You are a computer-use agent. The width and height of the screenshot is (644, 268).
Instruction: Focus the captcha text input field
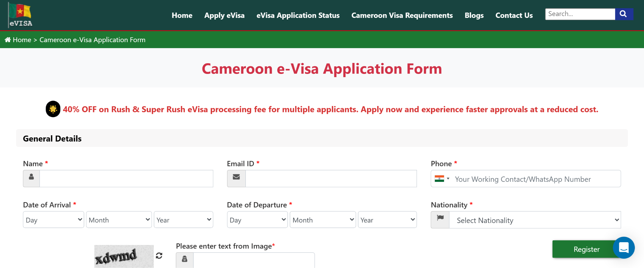point(253,260)
